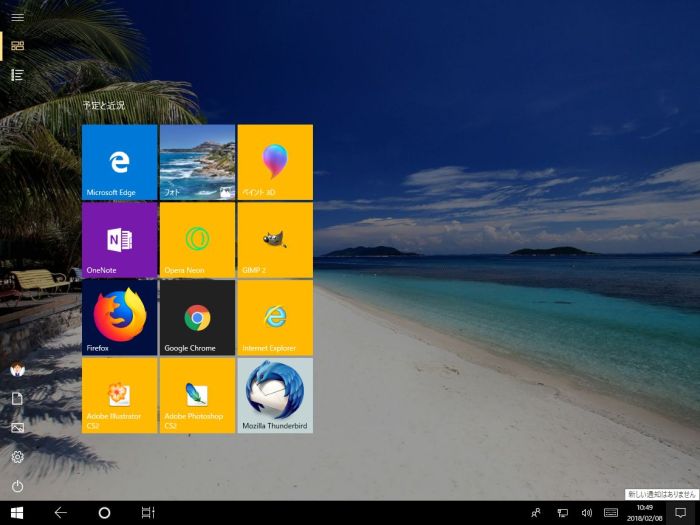Open the power options menu
700x525 pixels.
click(x=17, y=486)
